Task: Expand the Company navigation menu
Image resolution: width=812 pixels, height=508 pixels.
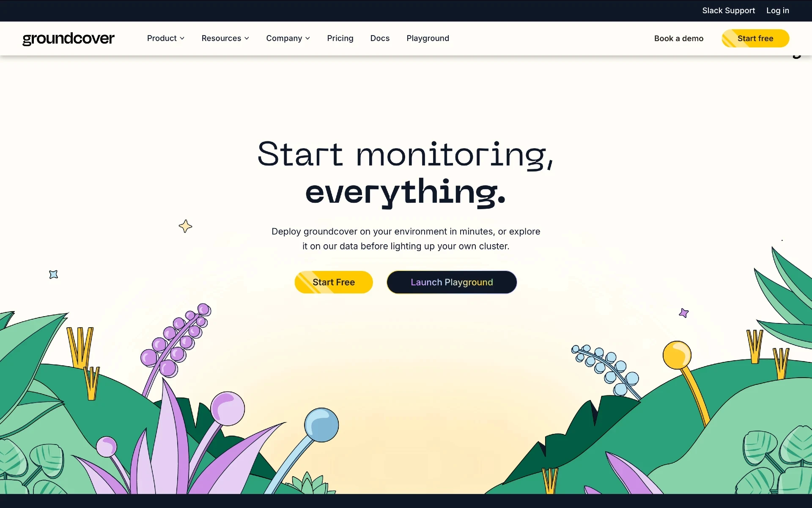Action: pos(288,38)
